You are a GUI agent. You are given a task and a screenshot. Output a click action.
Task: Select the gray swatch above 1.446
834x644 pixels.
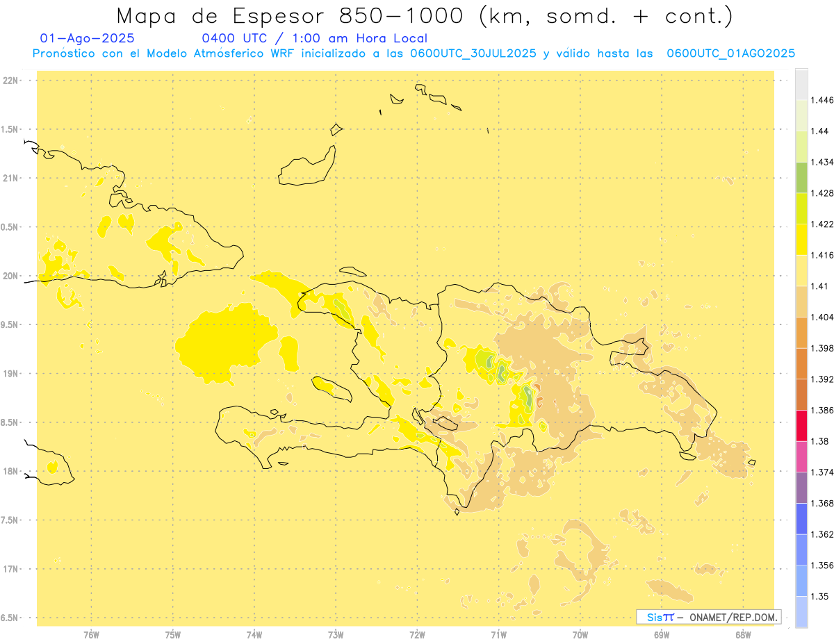pyautogui.click(x=801, y=84)
